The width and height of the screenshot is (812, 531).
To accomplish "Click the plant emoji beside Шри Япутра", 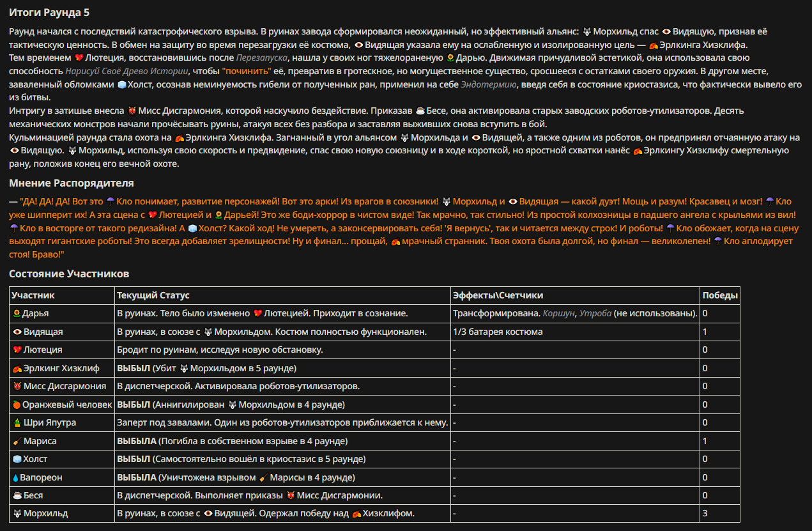I will click(17, 423).
